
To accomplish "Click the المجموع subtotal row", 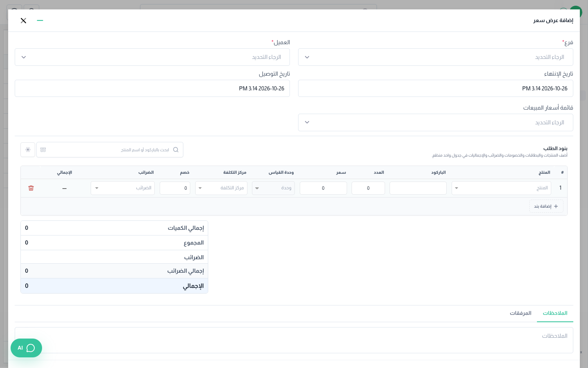I will click(x=114, y=243).
